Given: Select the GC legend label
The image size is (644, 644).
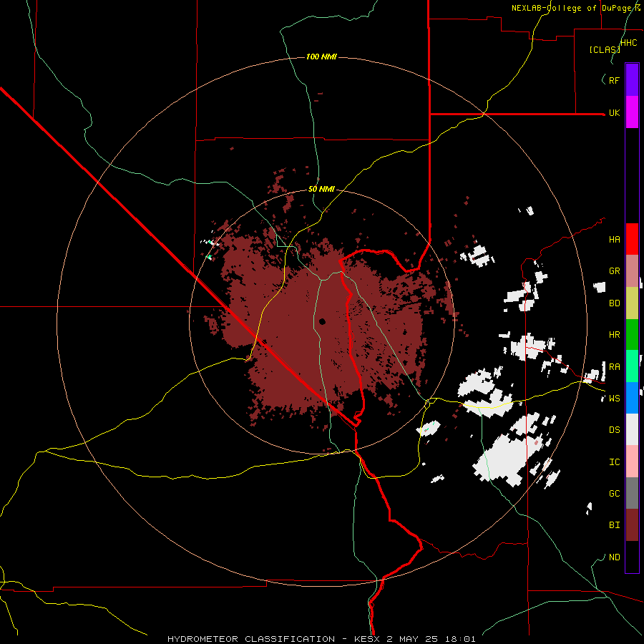Looking at the screenshot, I should [x=614, y=494].
